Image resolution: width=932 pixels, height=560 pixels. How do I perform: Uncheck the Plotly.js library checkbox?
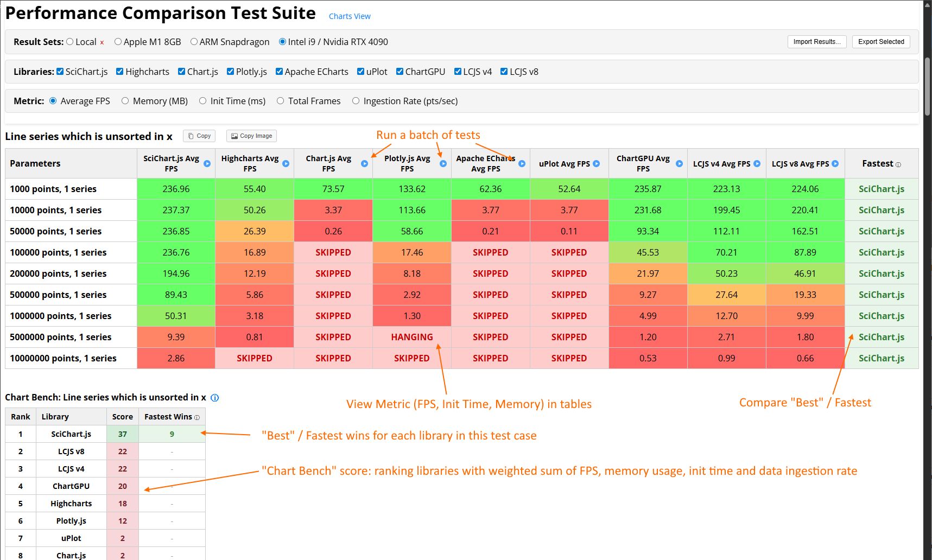(x=231, y=72)
